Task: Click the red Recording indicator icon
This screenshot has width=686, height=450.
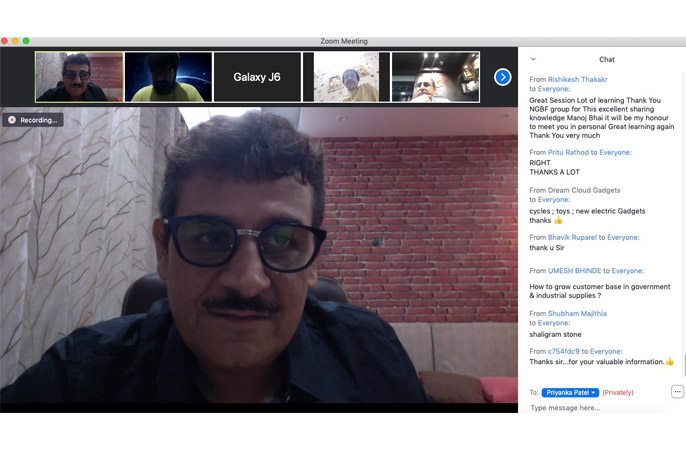Action: (x=12, y=120)
